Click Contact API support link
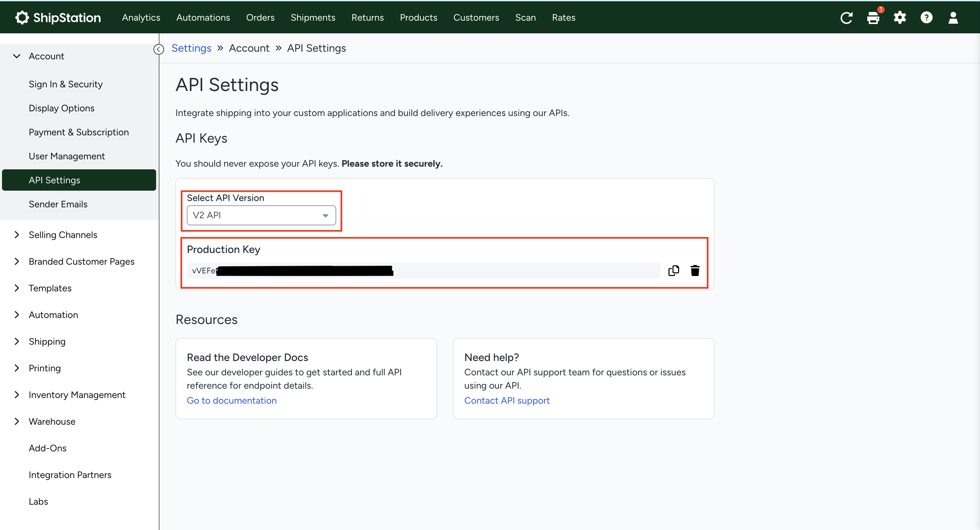The image size is (980, 530). [x=507, y=400]
